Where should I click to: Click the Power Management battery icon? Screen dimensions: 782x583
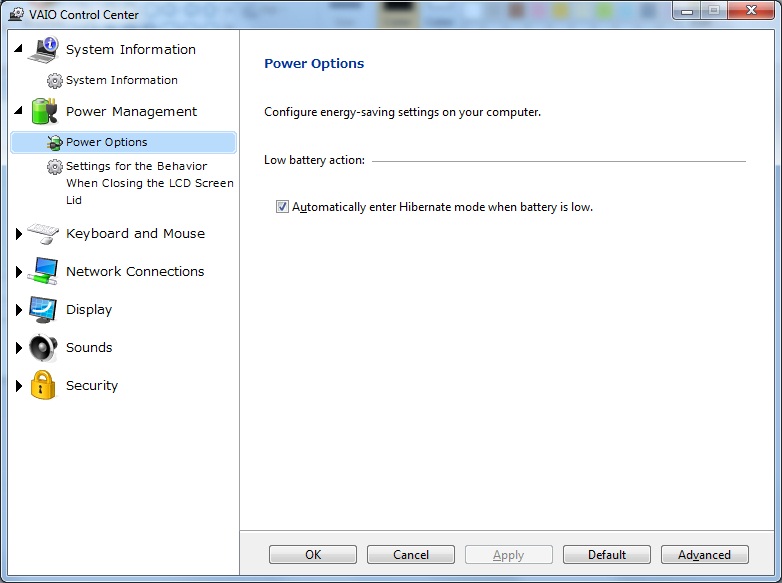click(44, 111)
